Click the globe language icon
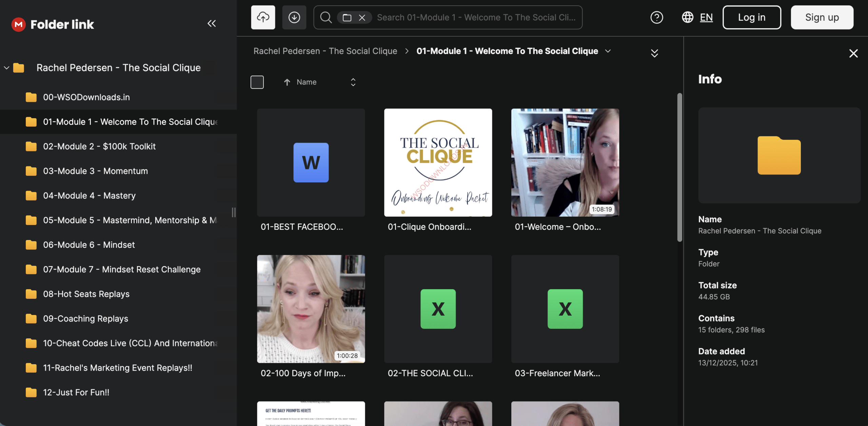The width and height of the screenshot is (868, 426). click(x=687, y=17)
